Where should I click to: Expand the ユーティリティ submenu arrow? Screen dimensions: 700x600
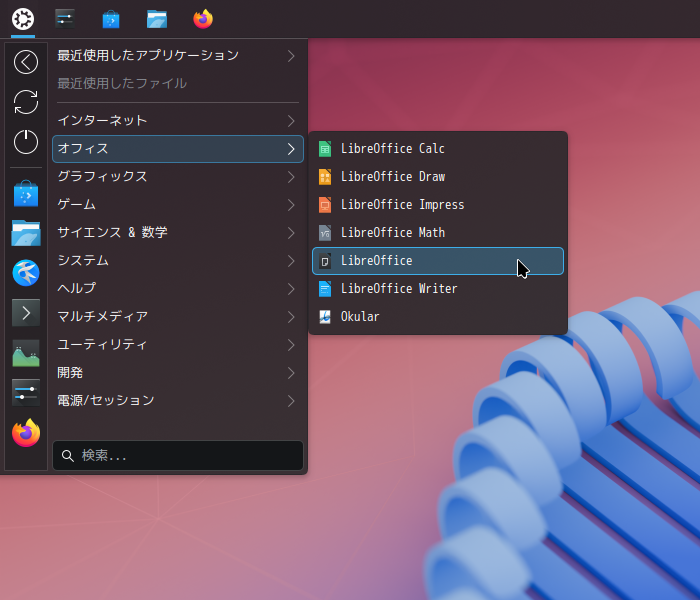coord(291,345)
